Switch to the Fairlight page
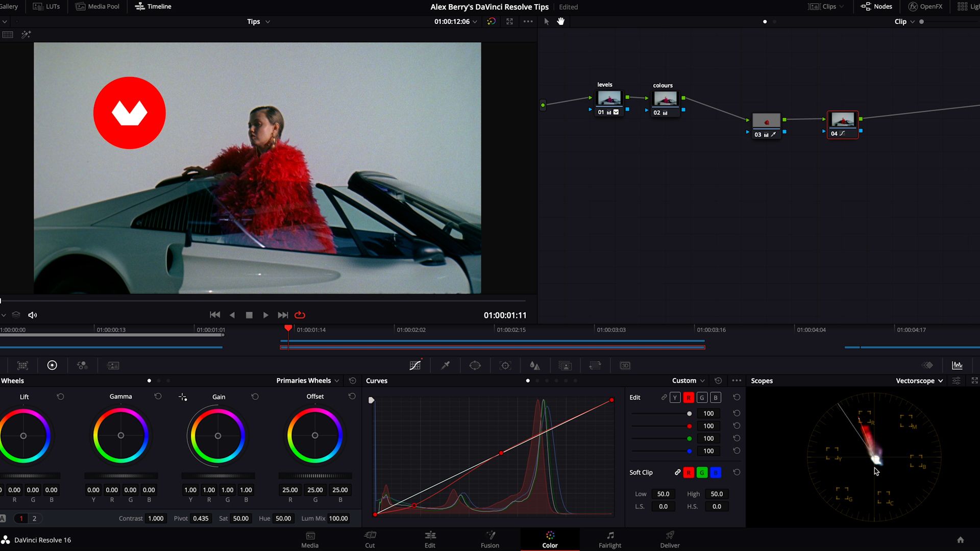The image size is (980, 551). pyautogui.click(x=610, y=539)
